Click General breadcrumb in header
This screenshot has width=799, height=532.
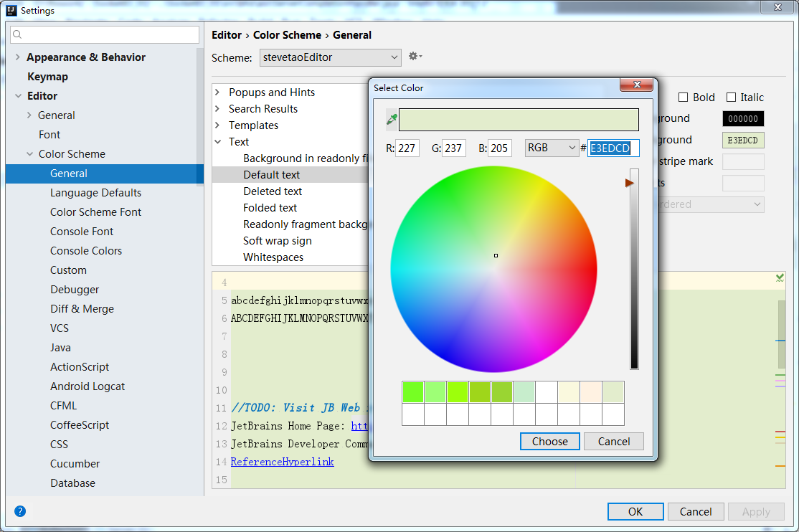pyautogui.click(x=352, y=35)
